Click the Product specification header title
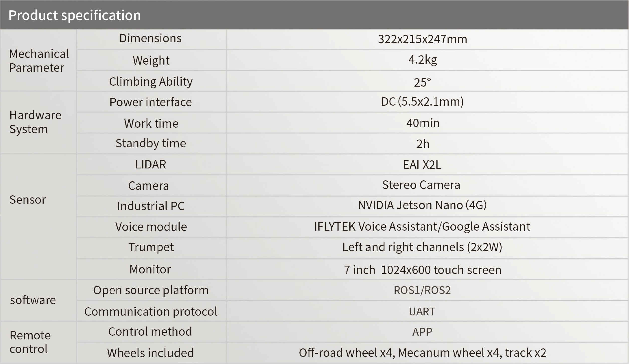The width and height of the screenshot is (629, 364). [x=74, y=15]
